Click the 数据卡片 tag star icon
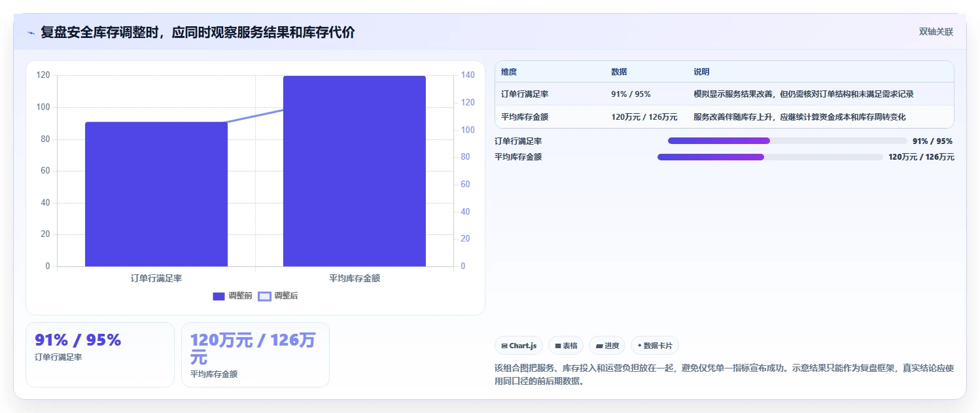This screenshot has height=413, width=980. pos(639,346)
